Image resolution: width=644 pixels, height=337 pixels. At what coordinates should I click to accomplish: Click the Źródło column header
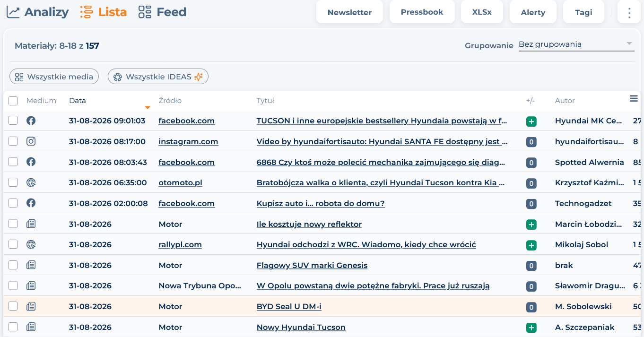pyautogui.click(x=170, y=101)
